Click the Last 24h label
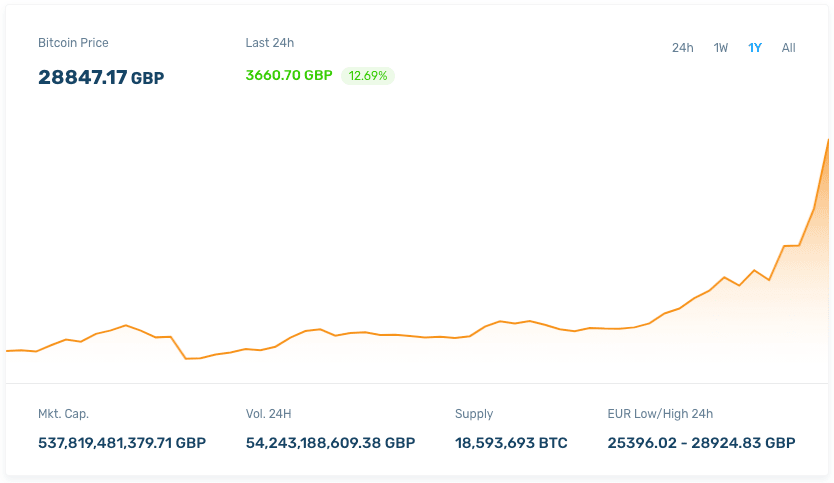 coord(270,43)
